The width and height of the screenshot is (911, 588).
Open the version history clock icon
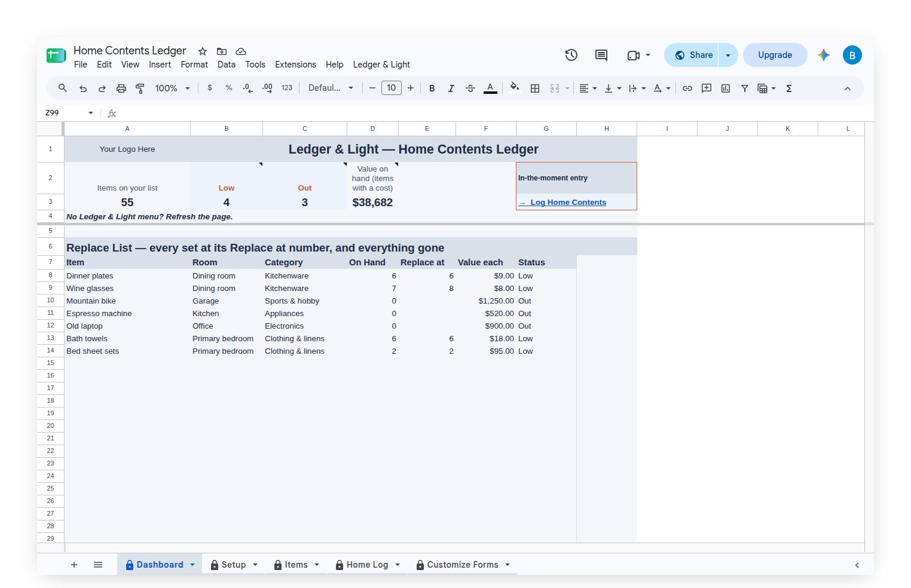click(x=571, y=55)
